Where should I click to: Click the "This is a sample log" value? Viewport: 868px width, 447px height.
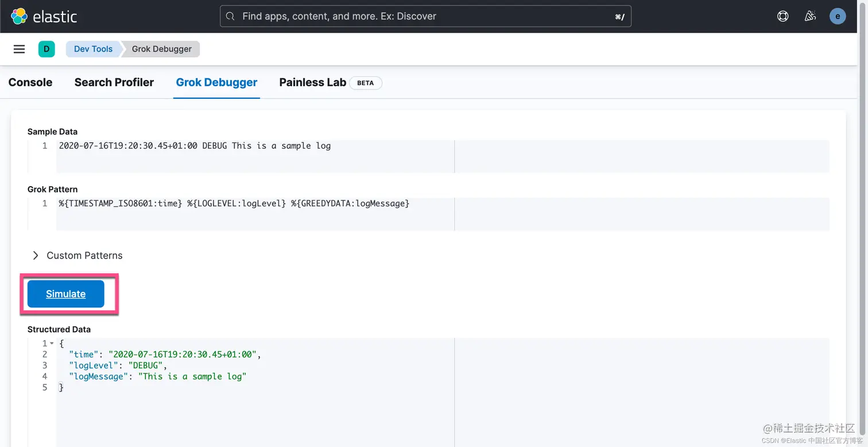[192, 376]
